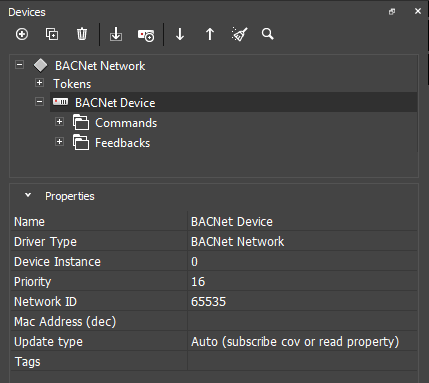Click the Add device plus icon
This screenshot has width=429, height=383.
pos(22,34)
